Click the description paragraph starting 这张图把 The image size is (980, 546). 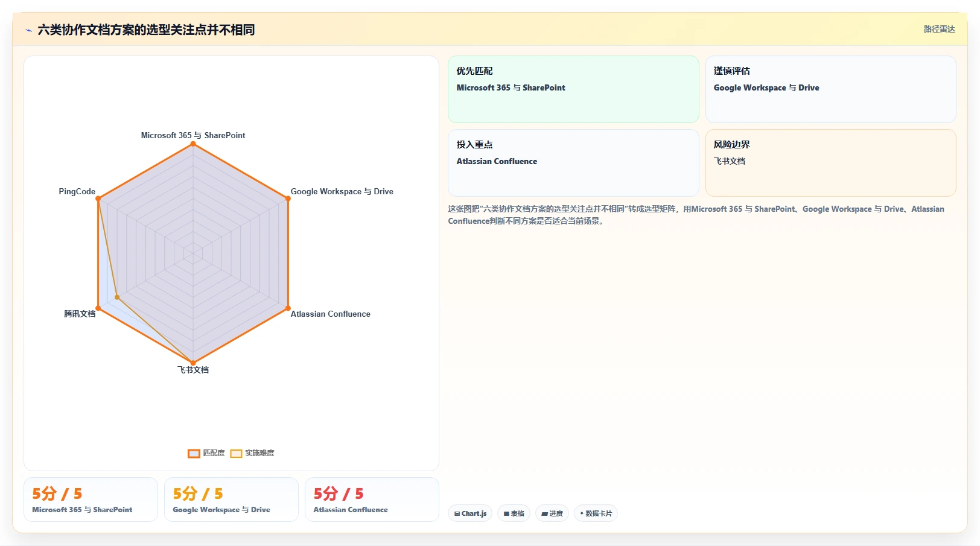point(696,215)
